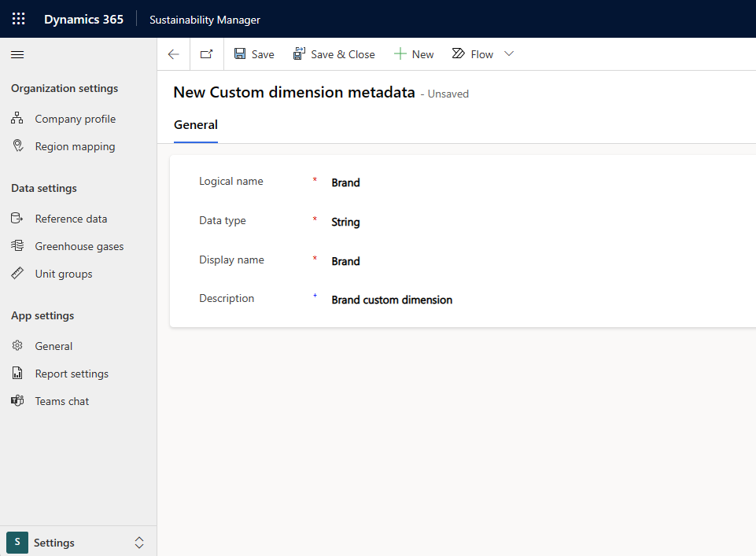Open Company profile in sidebar
The width and height of the screenshot is (756, 556).
[x=75, y=119]
